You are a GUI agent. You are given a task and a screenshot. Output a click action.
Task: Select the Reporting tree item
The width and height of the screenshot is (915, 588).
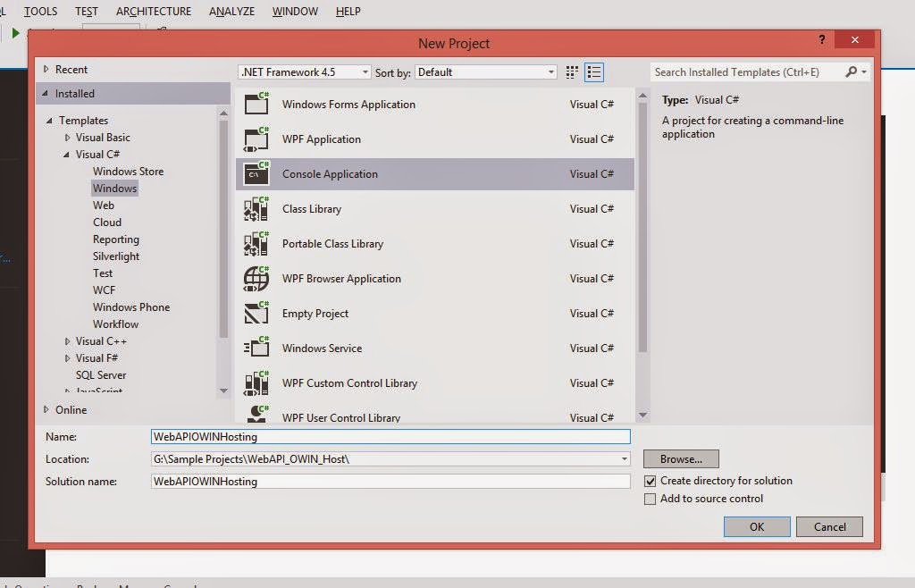(115, 239)
